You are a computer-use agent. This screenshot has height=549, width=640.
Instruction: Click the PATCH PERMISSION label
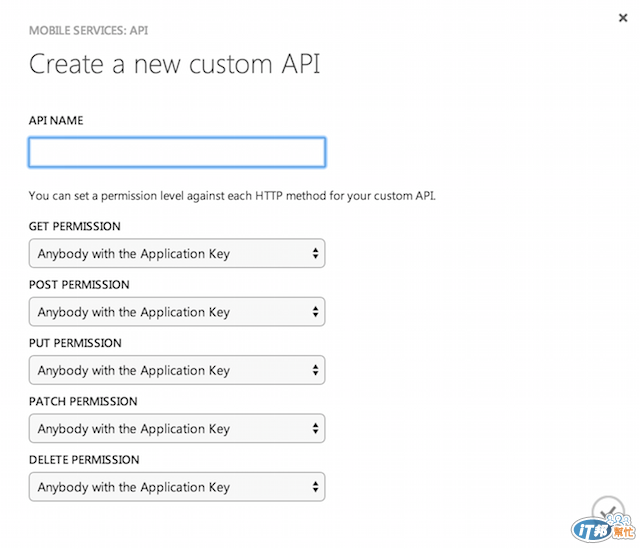point(83,402)
